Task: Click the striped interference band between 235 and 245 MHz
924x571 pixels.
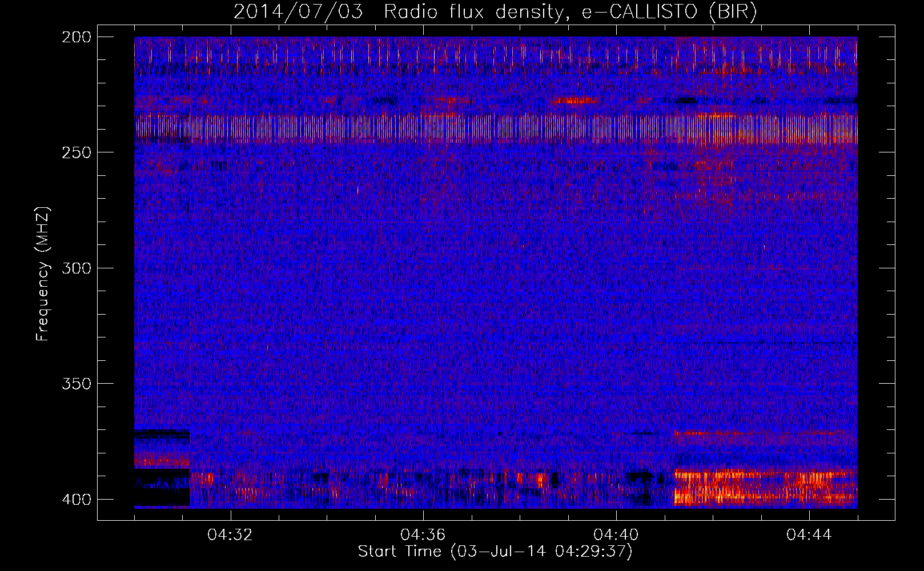Action: click(496, 129)
